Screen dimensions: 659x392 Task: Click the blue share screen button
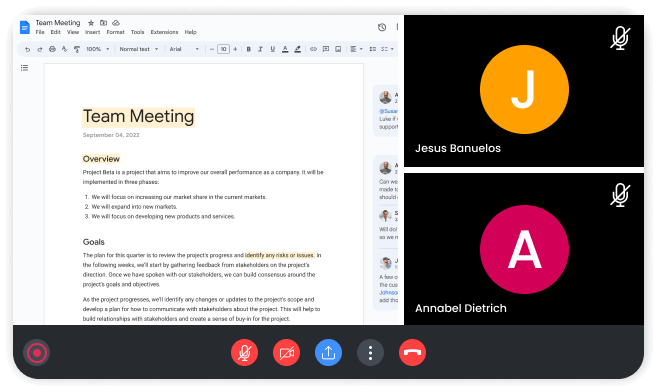click(328, 353)
